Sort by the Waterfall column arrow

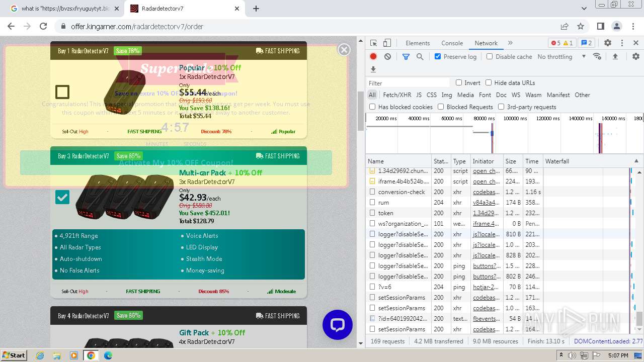click(636, 161)
